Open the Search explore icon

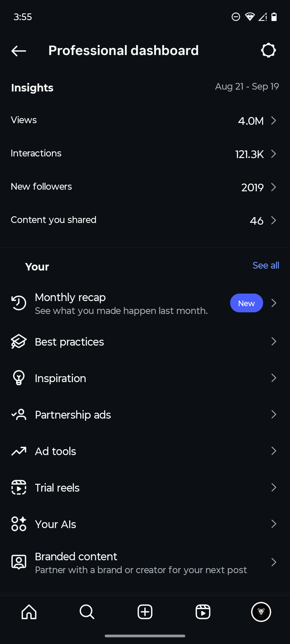tap(87, 612)
